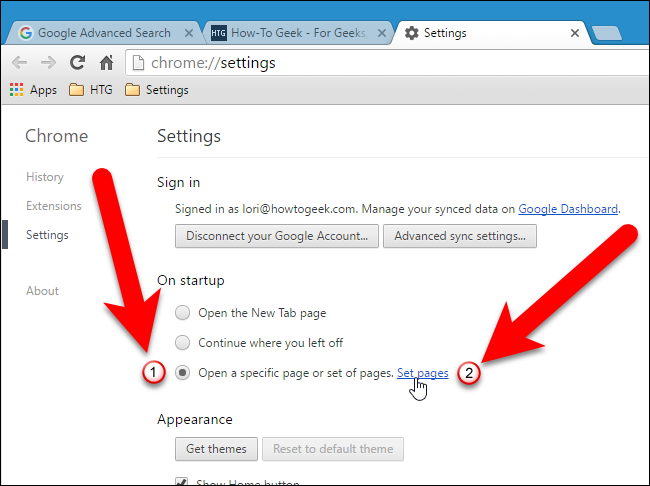
Task: Close the How-To Geek tab
Action: (382, 33)
